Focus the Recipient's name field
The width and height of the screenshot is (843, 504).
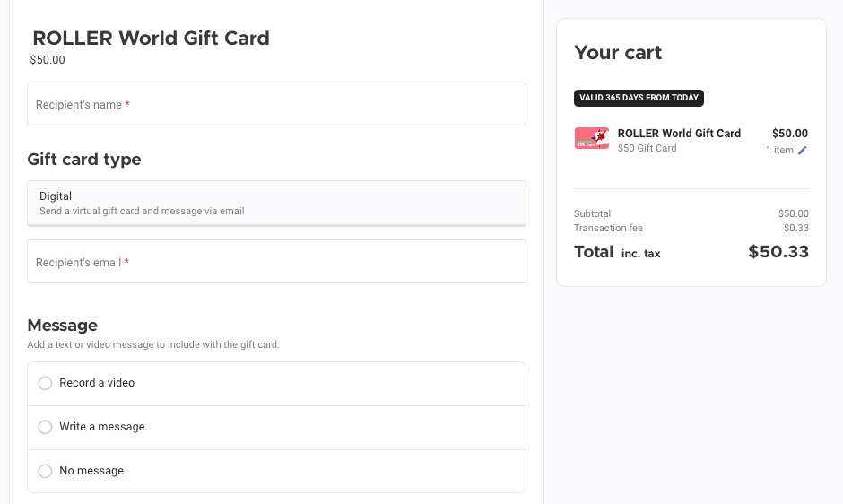coord(276,105)
